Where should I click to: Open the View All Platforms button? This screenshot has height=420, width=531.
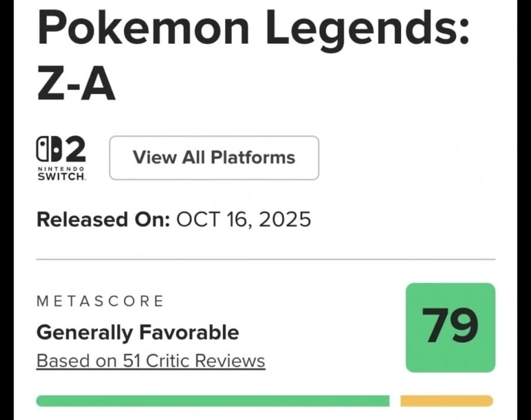214,157
